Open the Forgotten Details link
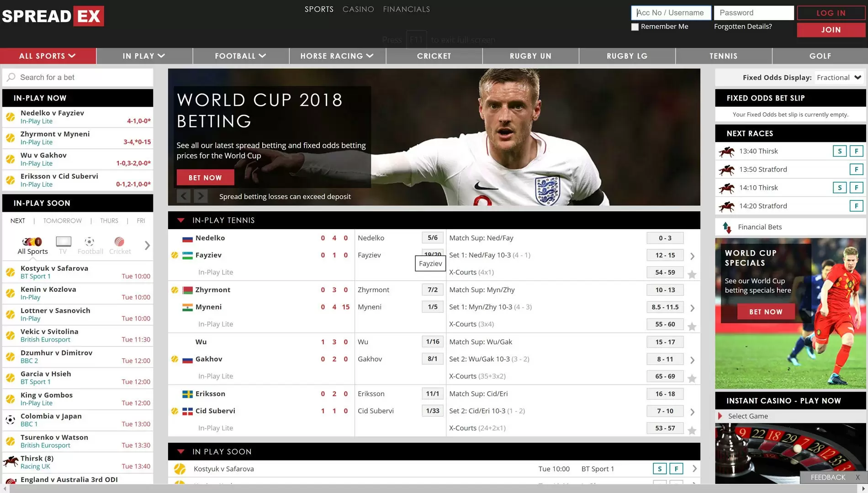 [x=743, y=26]
